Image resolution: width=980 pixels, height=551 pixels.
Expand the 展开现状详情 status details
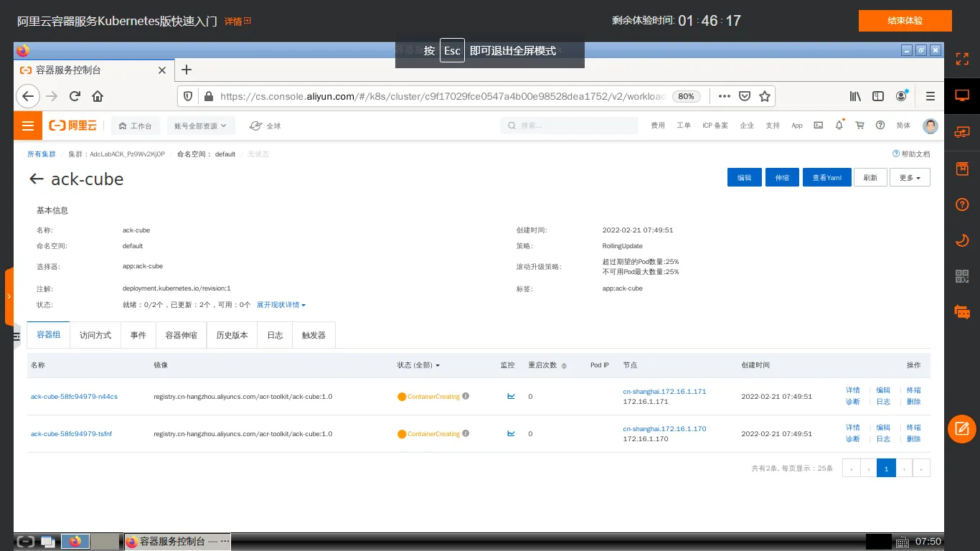(281, 305)
